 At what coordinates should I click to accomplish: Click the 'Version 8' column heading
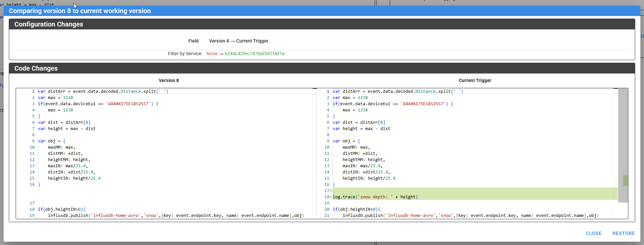tap(169, 80)
